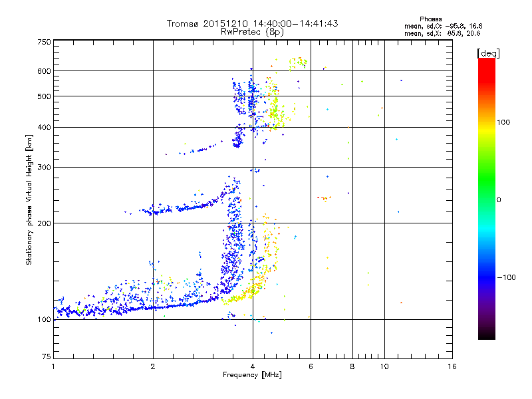Click the 'mean, sd,X: 85.8, 20.6' line
This screenshot has height=399, width=532.
[x=442, y=33]
